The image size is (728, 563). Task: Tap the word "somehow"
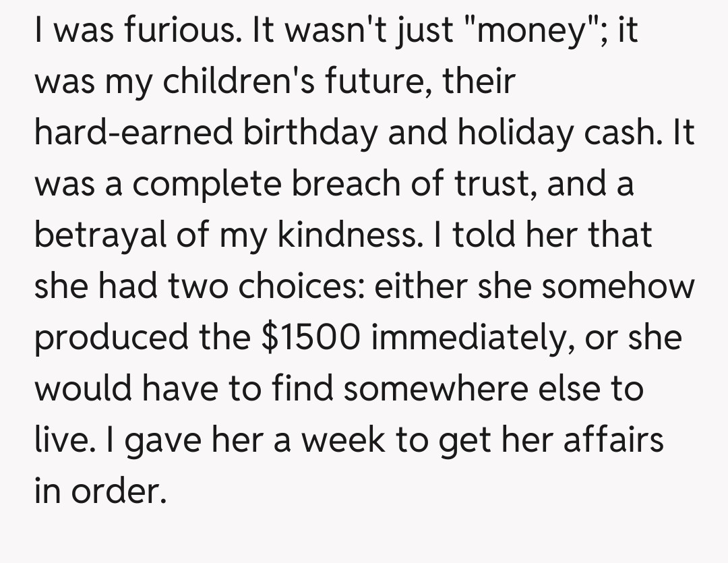pos(617,287)
